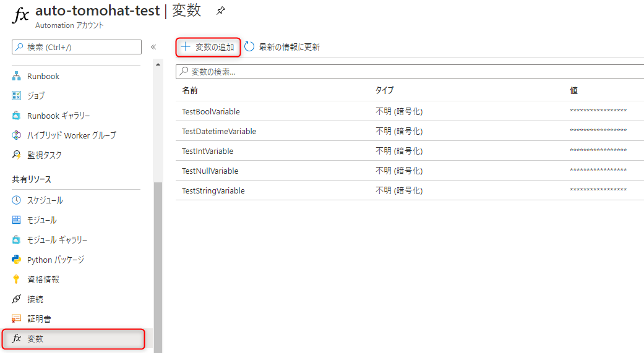Image resolution: width=644 pixels, height=353 pixels.
Task: Click 変数の追加 button label
Action: [215, 47]
